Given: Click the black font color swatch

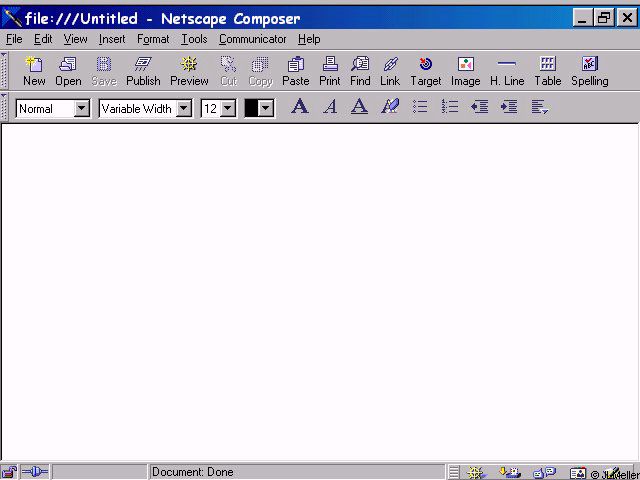Looking at the screenshot, I should pyautogui.click(x=251, y=109).
